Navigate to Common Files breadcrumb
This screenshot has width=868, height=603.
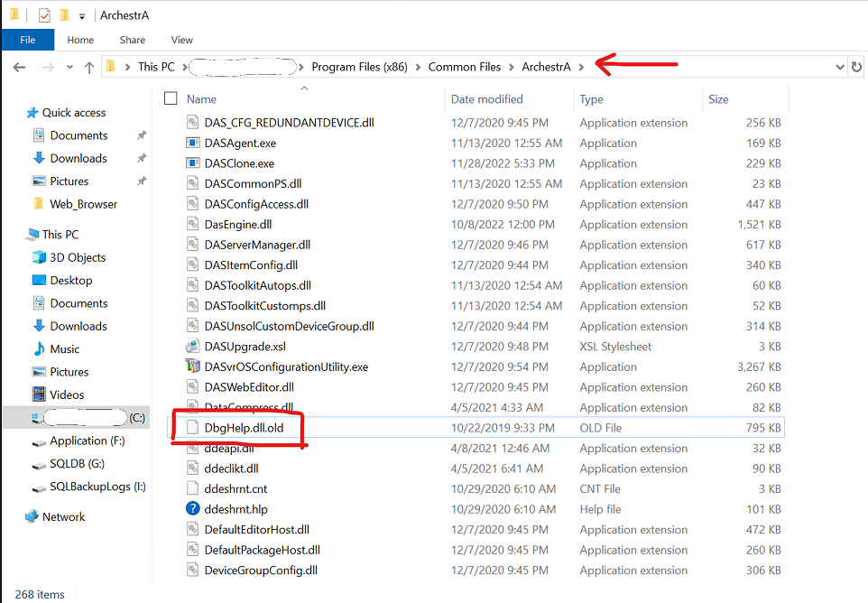coord(465,67)
